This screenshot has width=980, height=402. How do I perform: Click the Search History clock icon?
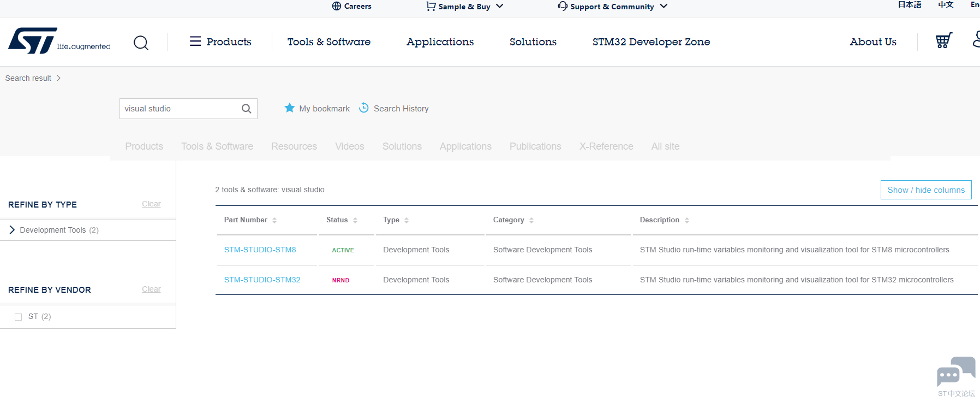(x=364, y=108)
